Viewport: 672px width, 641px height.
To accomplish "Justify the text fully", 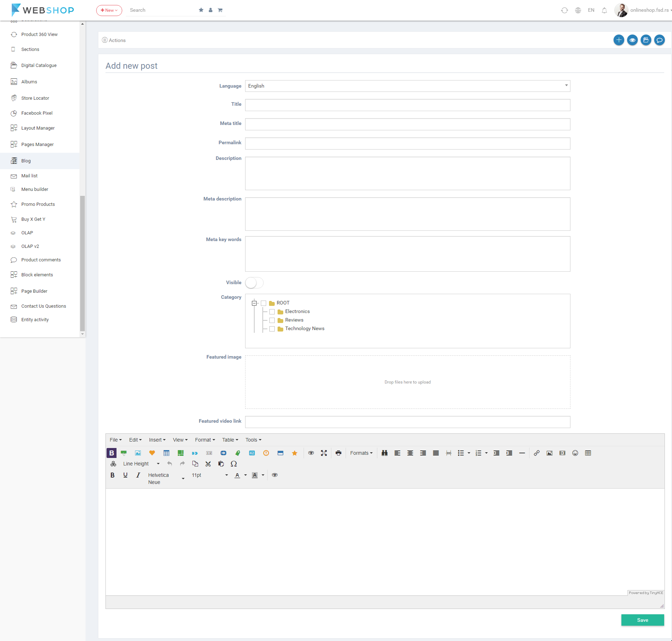I will [x=436, y=453].
